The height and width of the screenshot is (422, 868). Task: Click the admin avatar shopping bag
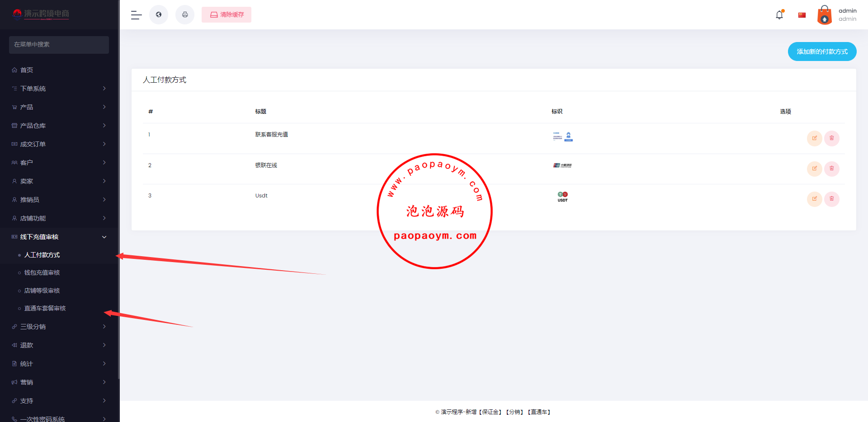click(x=825, y=15)
